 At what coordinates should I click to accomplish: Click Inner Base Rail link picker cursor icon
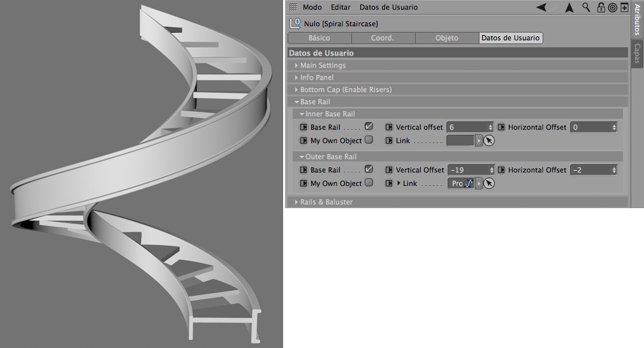click(489, 140)
